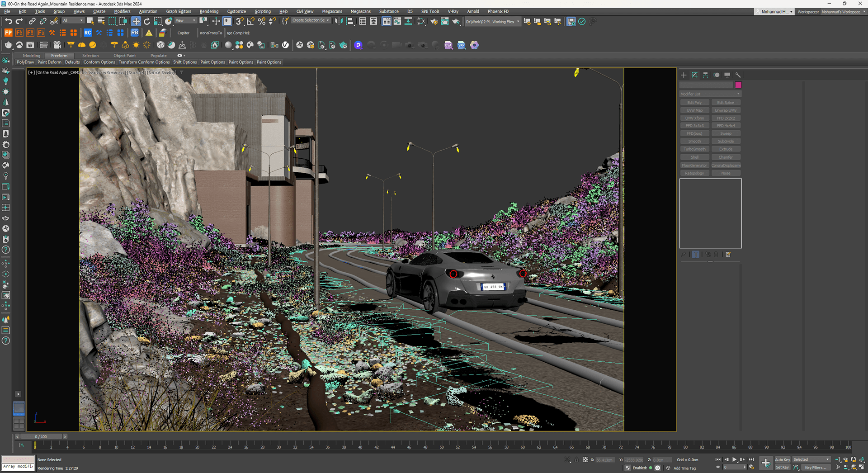Image resolution: width=868 pixels, height=473 pixels.
Task: Toggle Set Key mode
Action: [x=782, y=468]
